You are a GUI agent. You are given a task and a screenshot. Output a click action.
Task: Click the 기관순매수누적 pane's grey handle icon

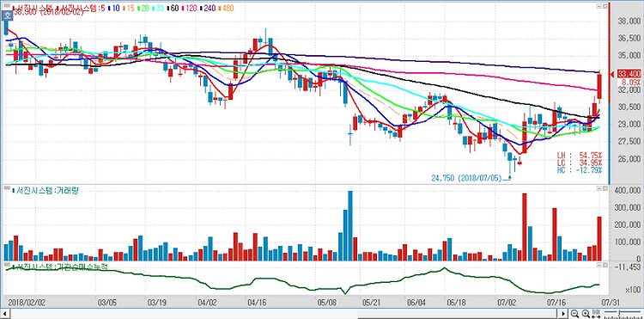(7, 264)
